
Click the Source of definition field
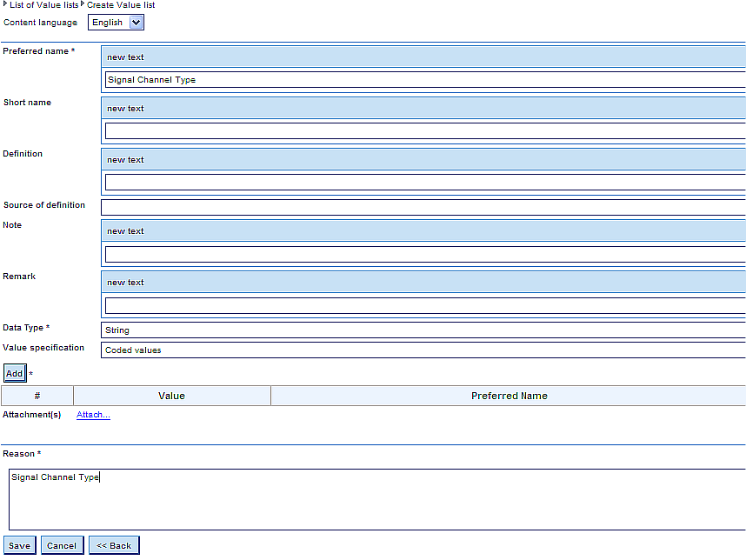pyautogui.click(x=424, y=207)
